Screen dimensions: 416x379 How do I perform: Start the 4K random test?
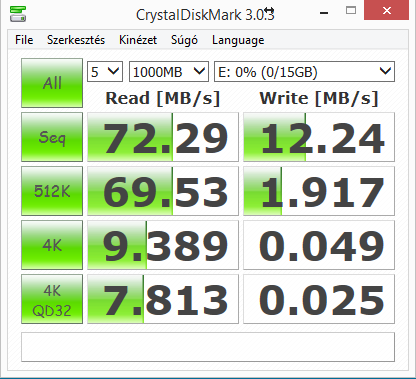[52, 245]
